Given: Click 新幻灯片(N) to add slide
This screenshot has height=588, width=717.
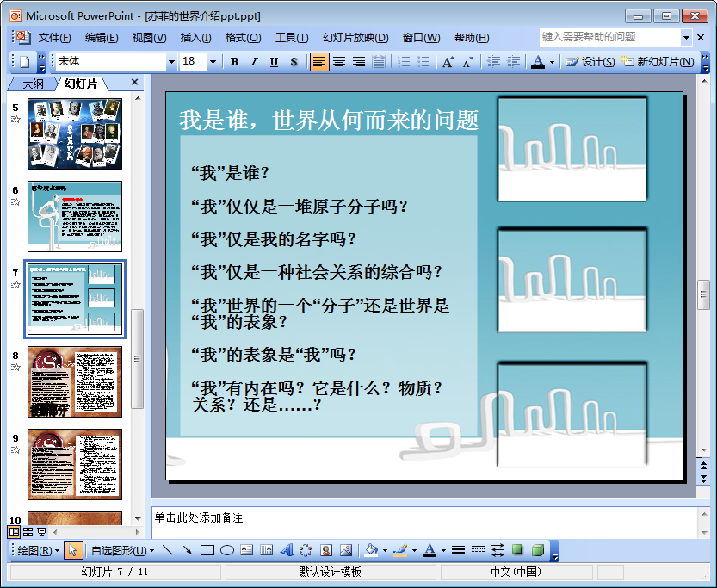Looking at the screenshot, I should tap(657, 62).
